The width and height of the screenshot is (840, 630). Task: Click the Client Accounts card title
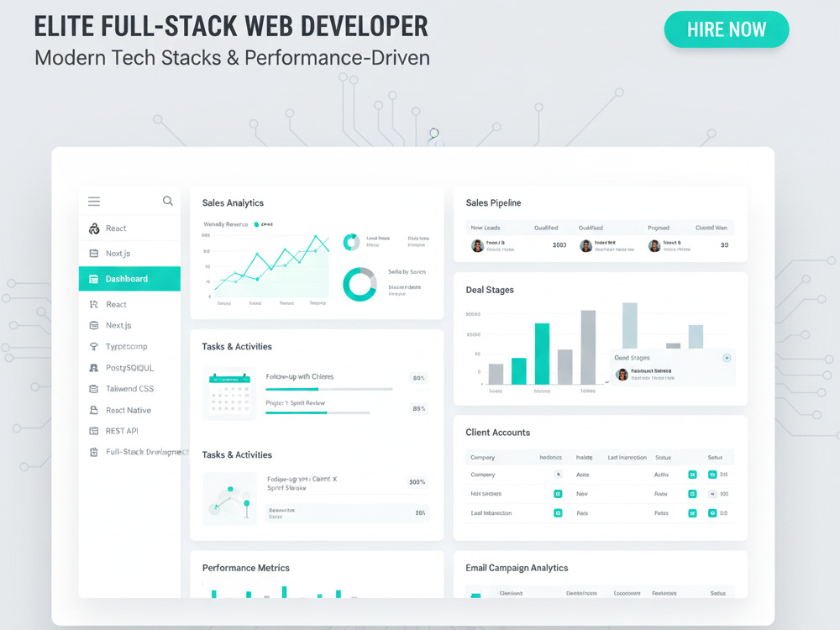(x=497, y=433)
